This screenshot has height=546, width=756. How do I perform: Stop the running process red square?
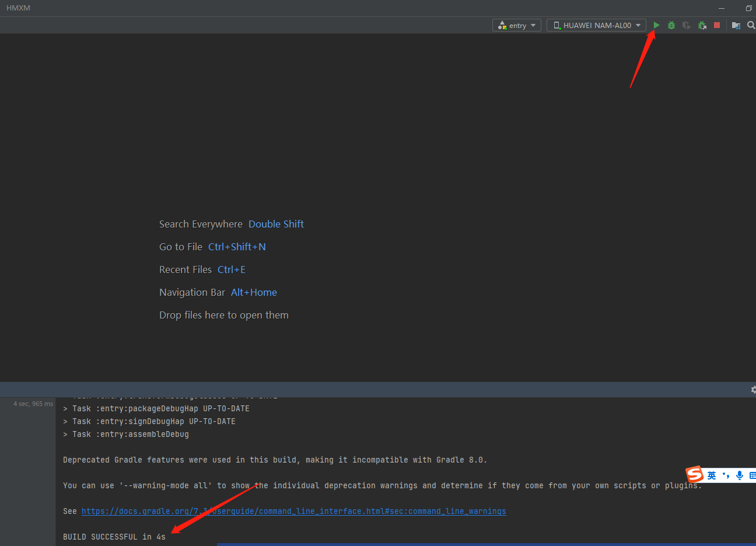pyautogui.click(x=717, y=25)
